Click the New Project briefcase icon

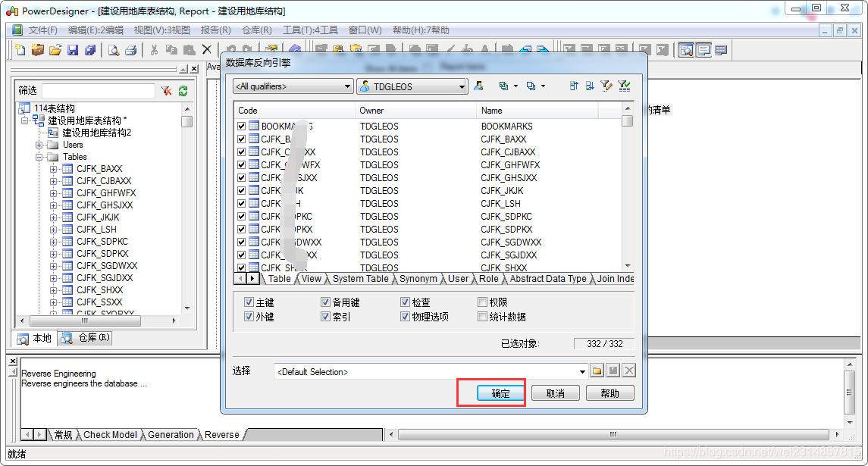click(x=38, y=50)
